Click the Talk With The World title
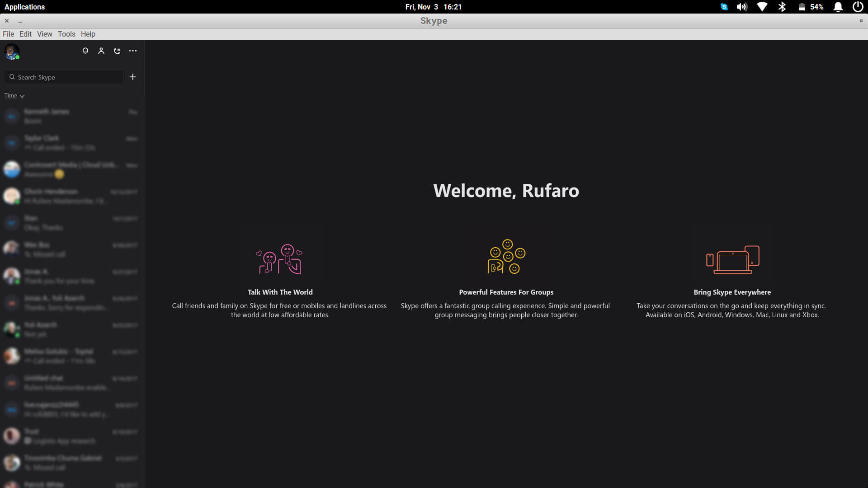 click(x=280, y=292)
